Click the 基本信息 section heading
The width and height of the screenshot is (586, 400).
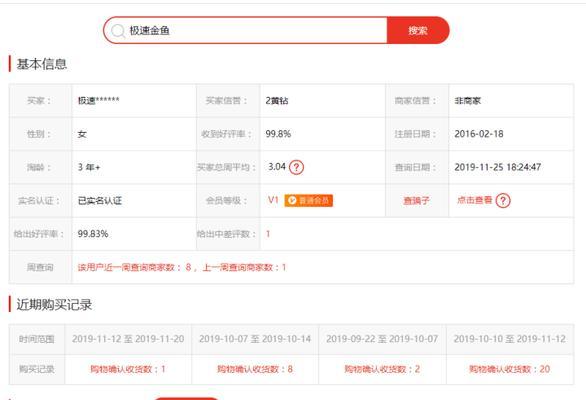click(41, 64)
